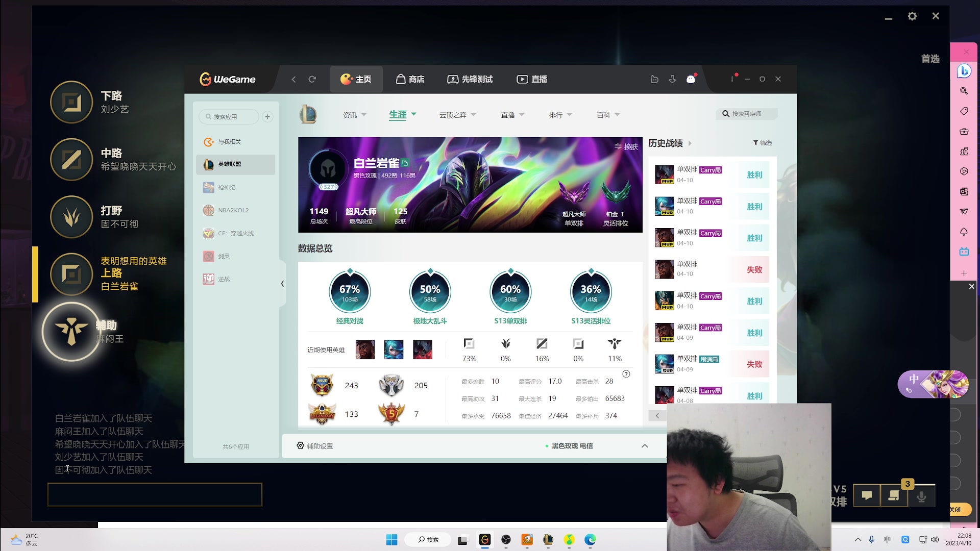Click the support 11% position icon
This screenshot has height=551, width=980.
[x=615, y=344]
